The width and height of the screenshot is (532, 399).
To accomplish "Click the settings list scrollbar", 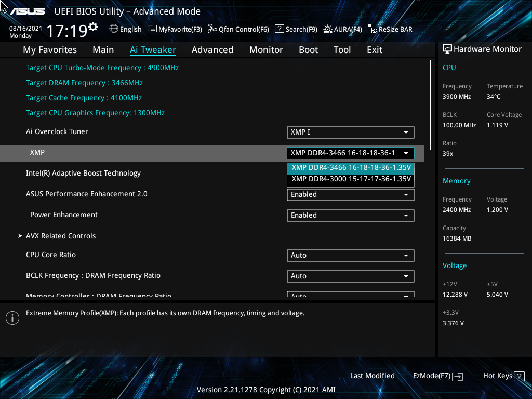I will tap(430, 105).
